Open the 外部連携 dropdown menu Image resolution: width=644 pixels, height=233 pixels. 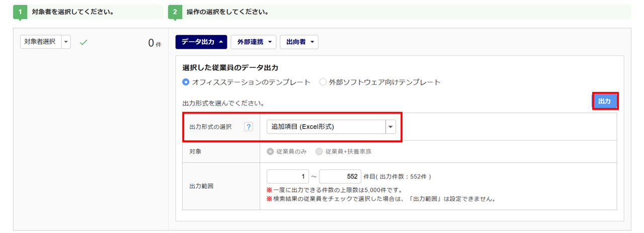coord(254,42)
